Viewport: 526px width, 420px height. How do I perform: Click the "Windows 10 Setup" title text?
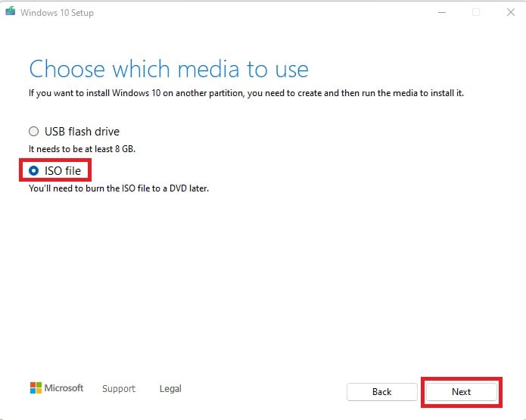point(58,13)
